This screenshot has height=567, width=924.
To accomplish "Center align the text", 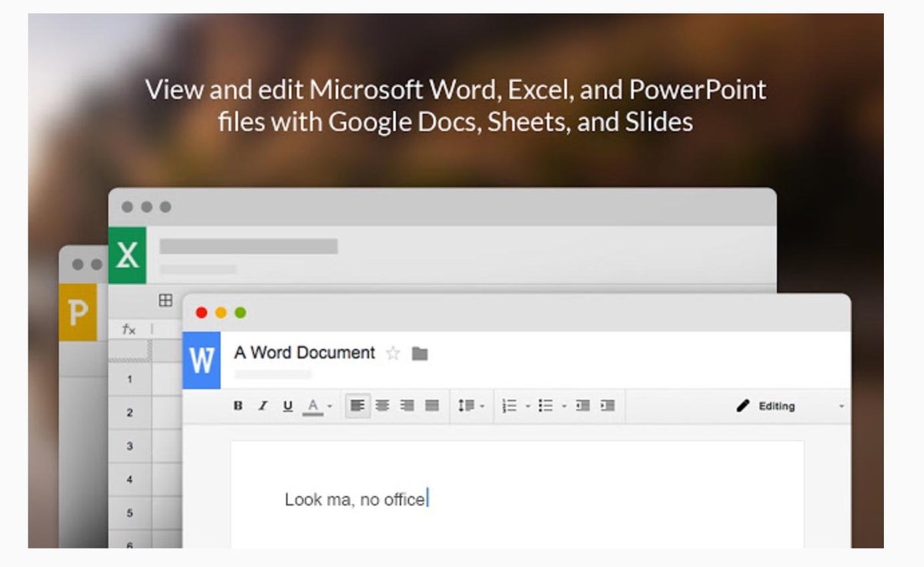I will click(382, 406).
